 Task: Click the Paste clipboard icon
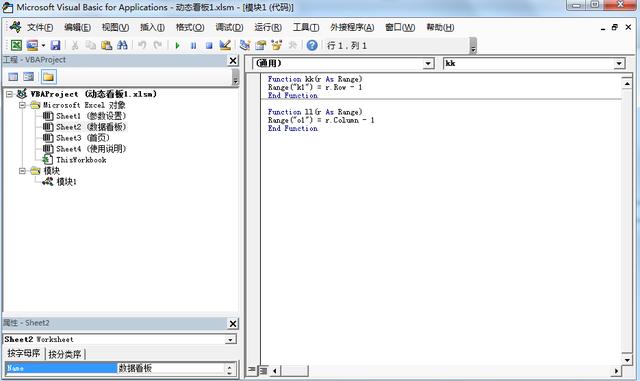[107, 45]
